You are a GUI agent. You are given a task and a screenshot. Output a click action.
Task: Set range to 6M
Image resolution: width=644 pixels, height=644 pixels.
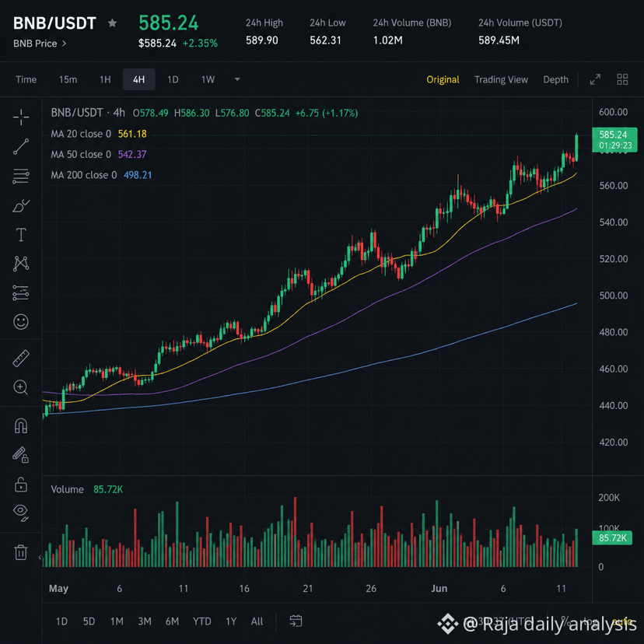point(172,621)
